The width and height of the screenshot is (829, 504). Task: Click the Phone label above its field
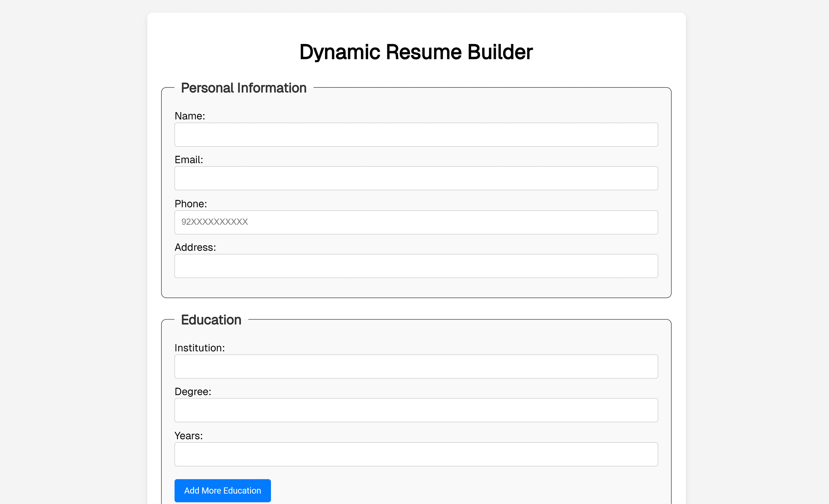[x=191, y=204]
